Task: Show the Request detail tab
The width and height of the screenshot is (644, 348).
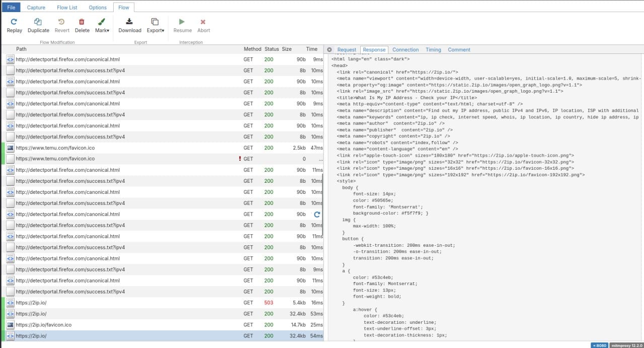Action: pyautogui.click(x=346, y=50)
